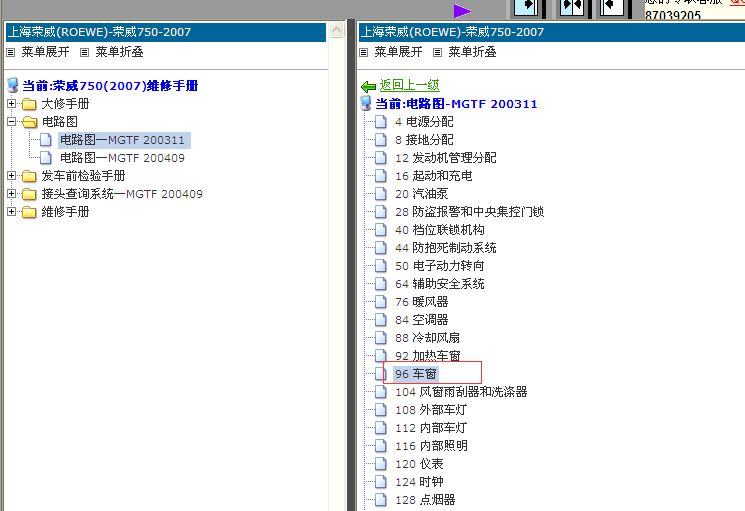This screenshot has width=745, height=511.
Task: Open 88 冷却风扇
Action: click(427, 338)
